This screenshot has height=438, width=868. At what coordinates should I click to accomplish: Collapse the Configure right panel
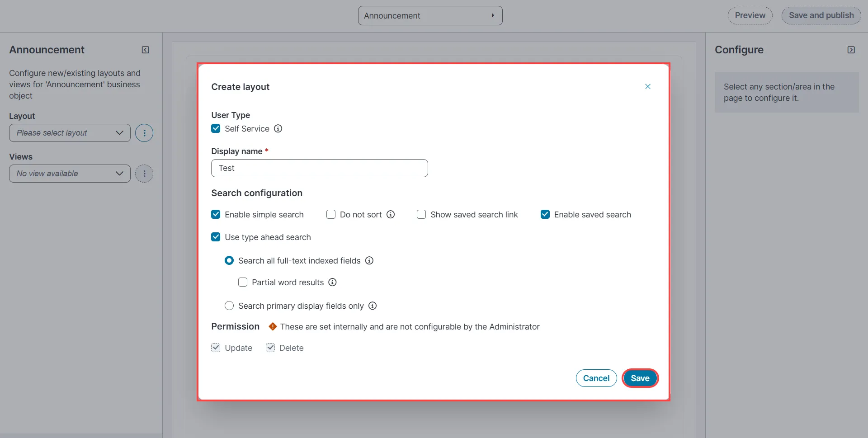click(851, 50)
